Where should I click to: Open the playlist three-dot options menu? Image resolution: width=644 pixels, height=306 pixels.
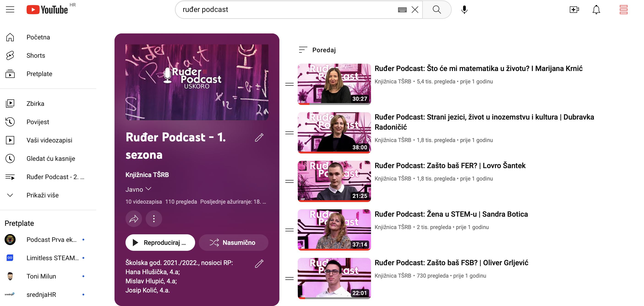click(154, 219)
